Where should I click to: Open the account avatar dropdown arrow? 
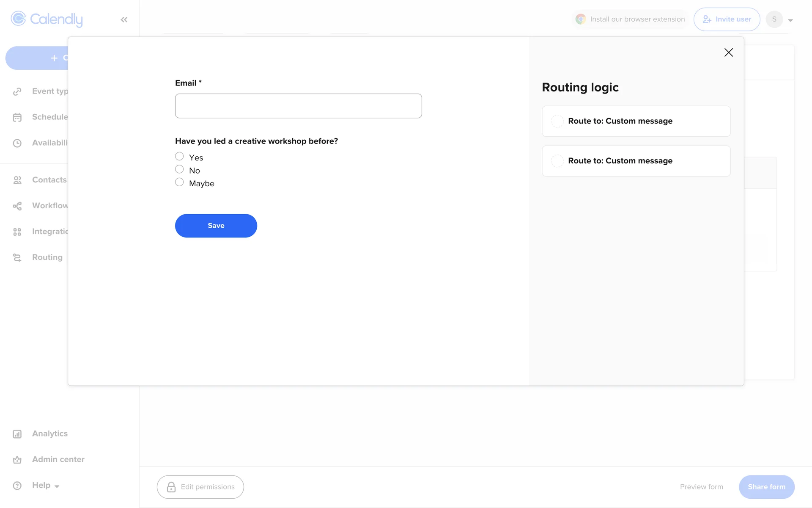pos(790,20)
